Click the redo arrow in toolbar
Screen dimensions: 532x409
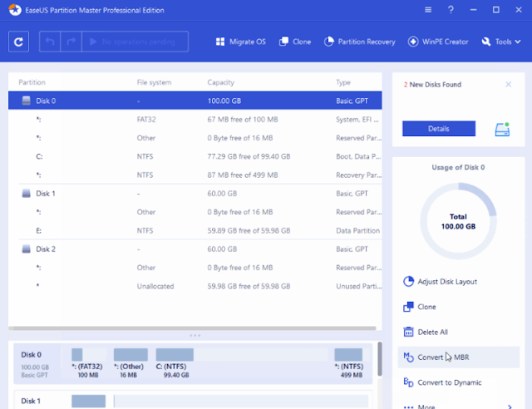point(71,42)
